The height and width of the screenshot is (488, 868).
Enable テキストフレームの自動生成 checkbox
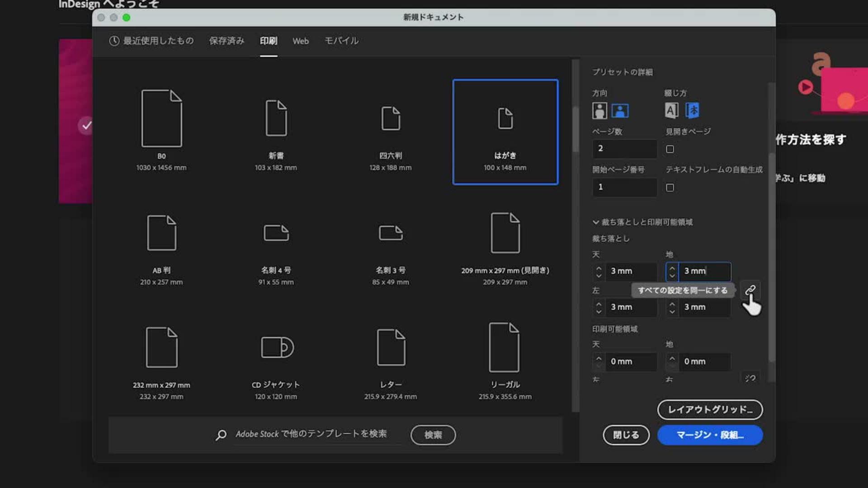(x=670, y=188)
